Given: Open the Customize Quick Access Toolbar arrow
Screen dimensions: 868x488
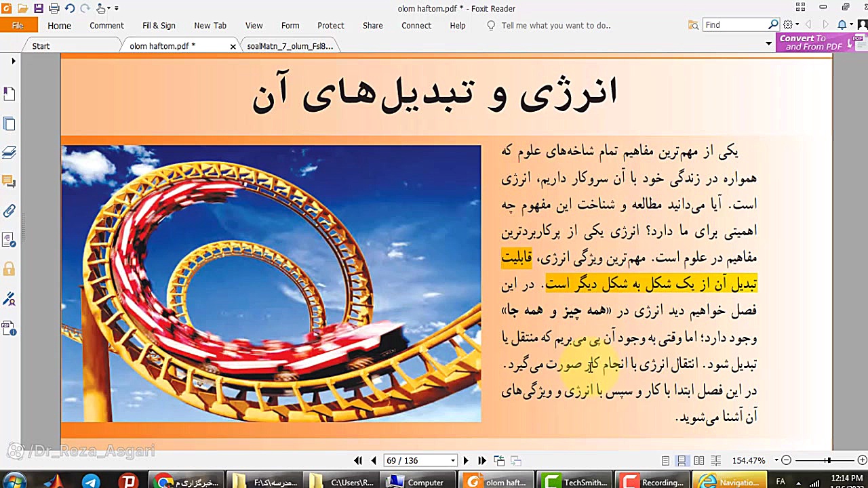Looking at the screenshot, I should coord(116,8).
